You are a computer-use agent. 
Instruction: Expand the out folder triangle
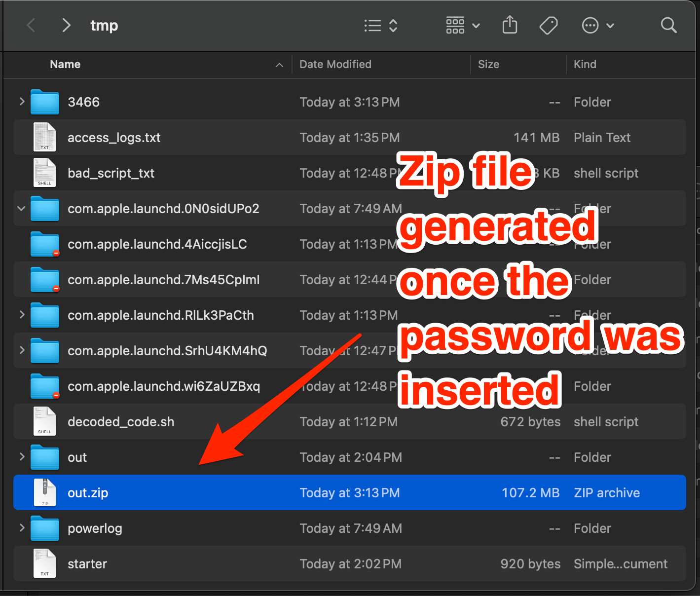[21, 457]
